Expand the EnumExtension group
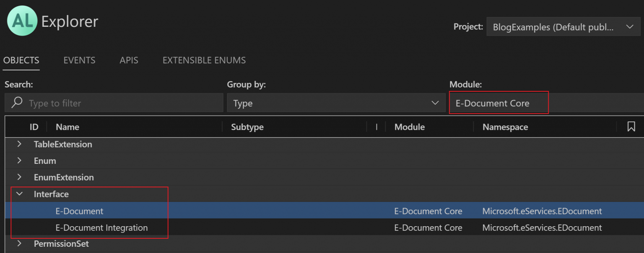Screen dimensions: 644x253 click(x=19, y=177)
